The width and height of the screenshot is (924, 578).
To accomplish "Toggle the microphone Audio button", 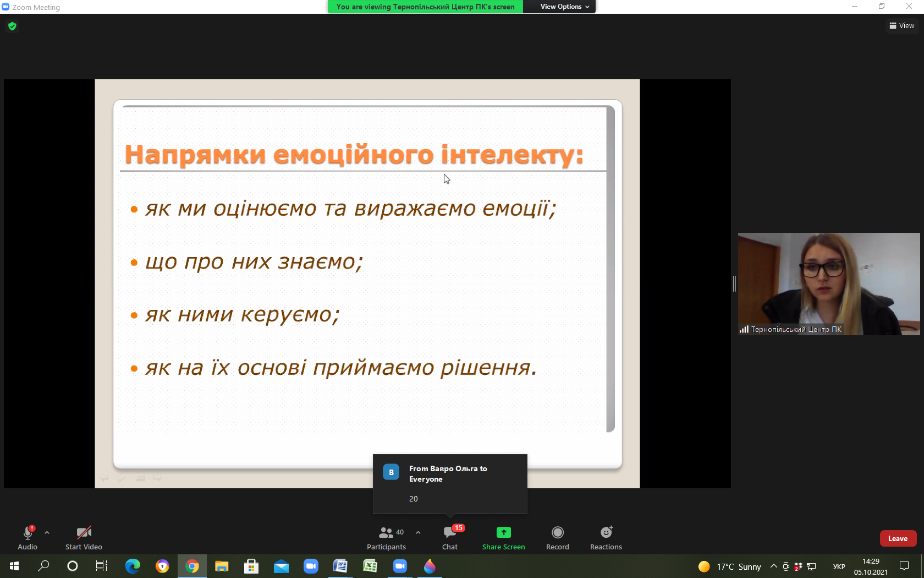I will (x=28, y=537).
